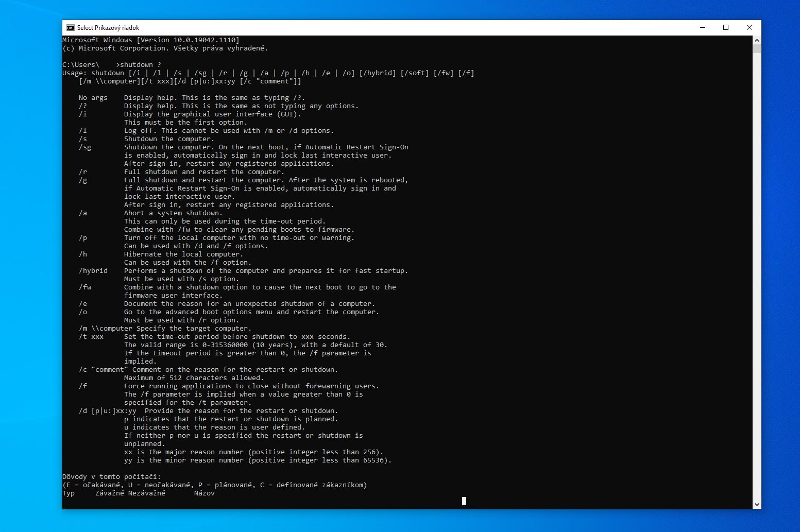Click 'u indicates that the reason is user defined.'
800x532 pixels.
click(x=215, y=427)
